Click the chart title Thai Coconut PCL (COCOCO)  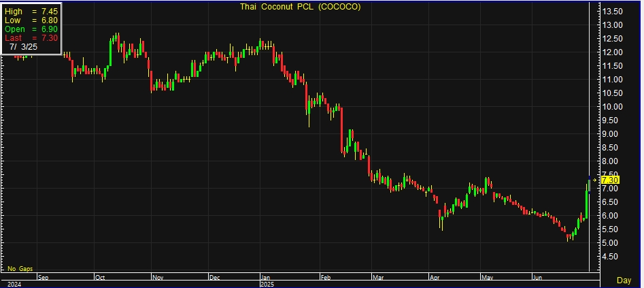click(x=300, y=7)
